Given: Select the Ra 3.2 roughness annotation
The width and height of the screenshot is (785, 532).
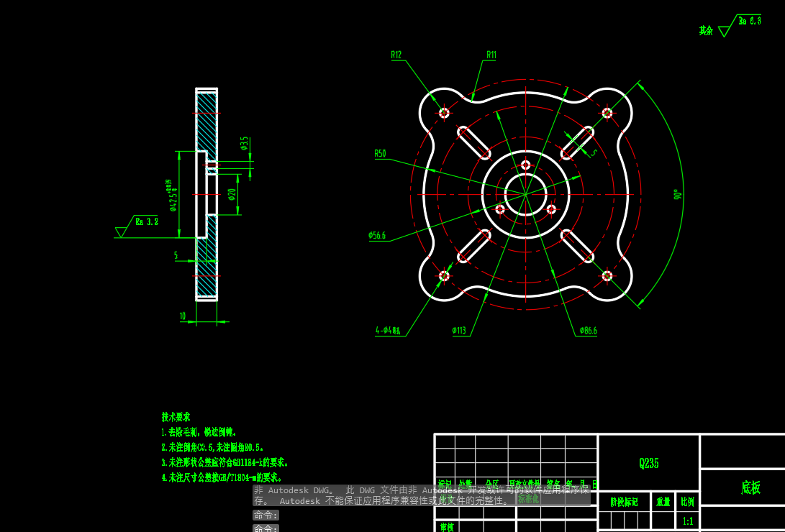Looking at the screenshot, I should coord(148,221).
